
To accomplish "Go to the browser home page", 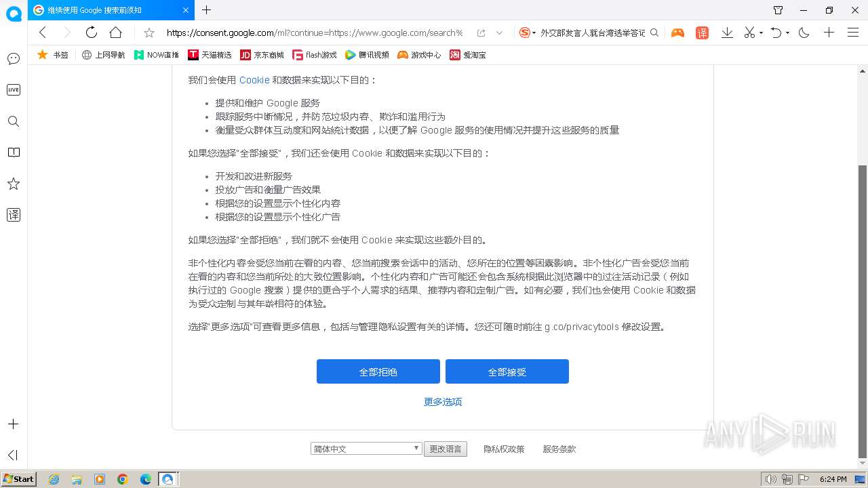I will [116, 33].
